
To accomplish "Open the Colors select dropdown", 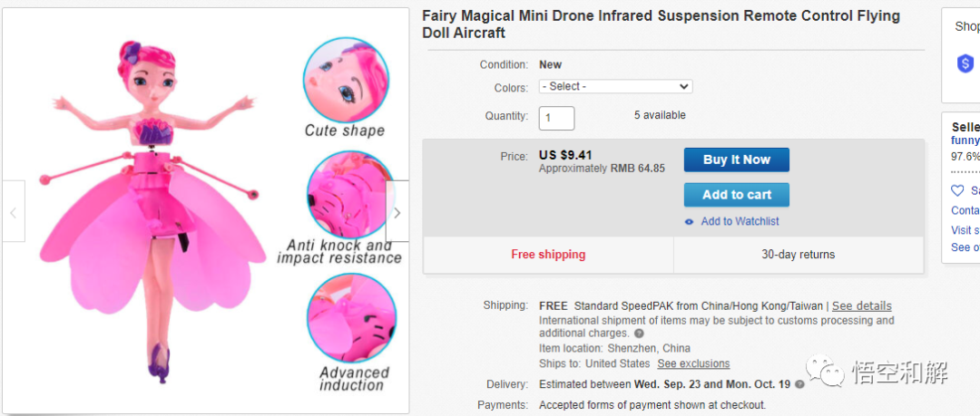I will pos(615,87).
